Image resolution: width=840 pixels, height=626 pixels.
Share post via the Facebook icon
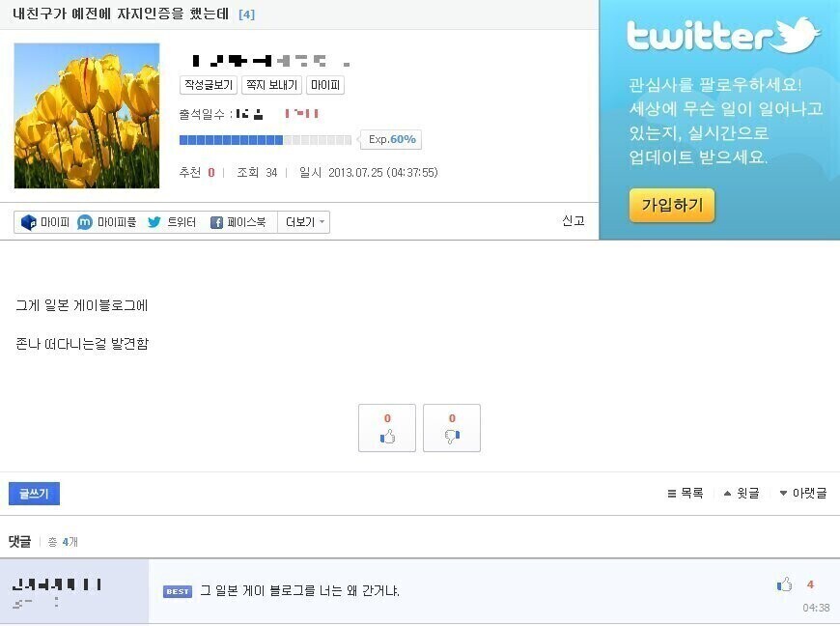coord(216,222)
